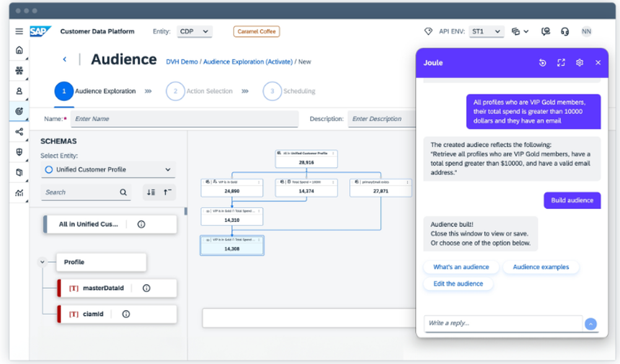Open the share/journeys sidebar icon
Image resolution: width=620 pixels, height=364 pixels.
tap(19, 131)
